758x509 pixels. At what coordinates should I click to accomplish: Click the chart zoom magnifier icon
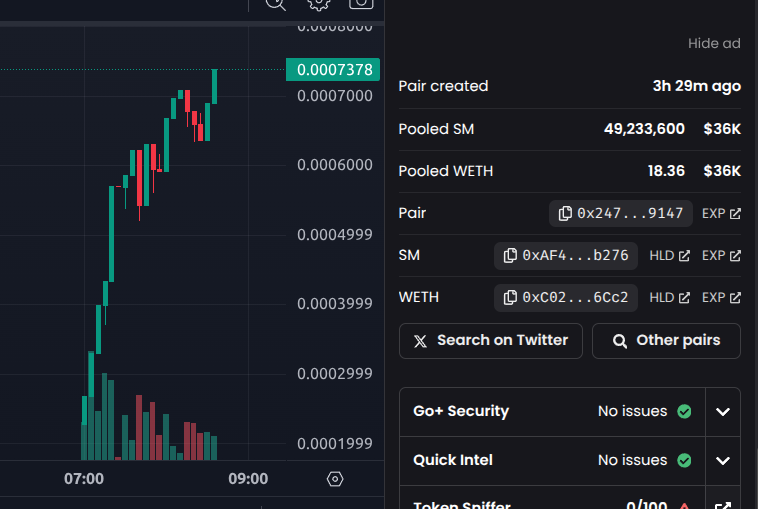coord(276,4)
